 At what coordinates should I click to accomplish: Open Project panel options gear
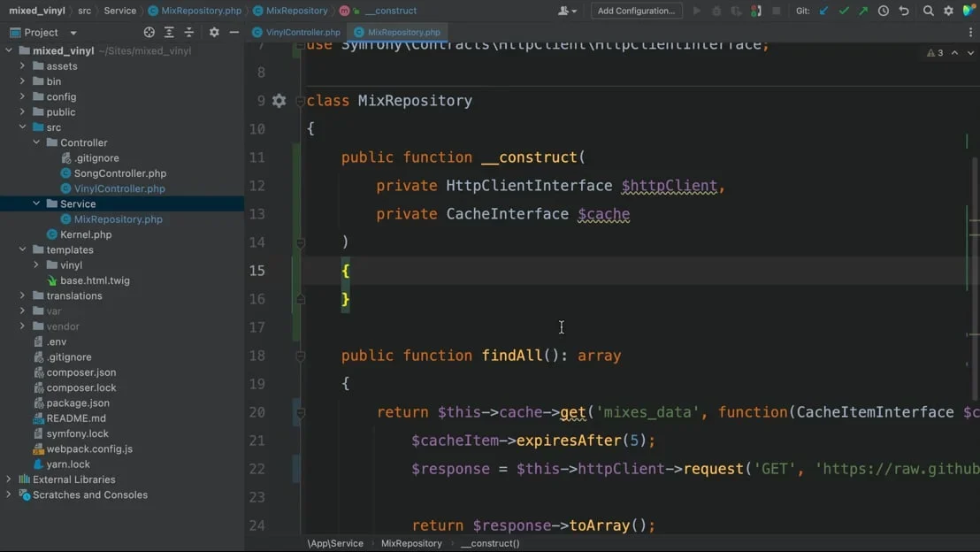214,33
